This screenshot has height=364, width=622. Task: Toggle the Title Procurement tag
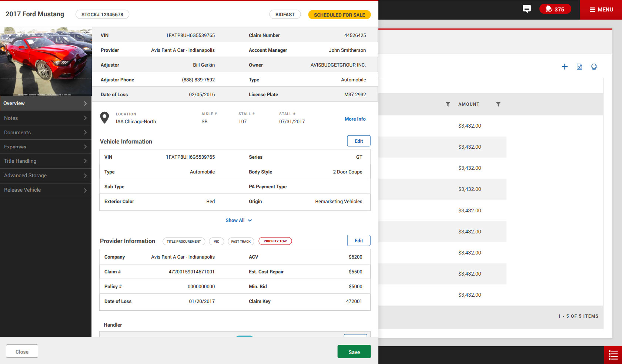click(x=184, y=242)
